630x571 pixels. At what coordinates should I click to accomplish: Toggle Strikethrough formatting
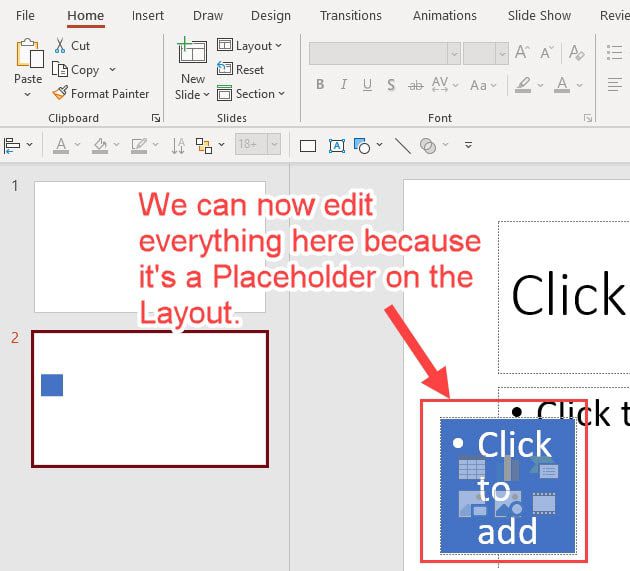click(415, 85)
